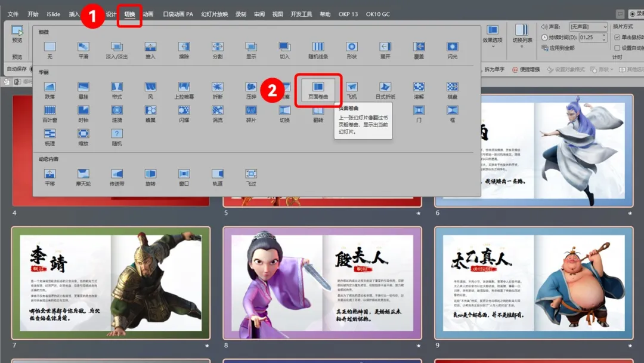Select the 帘式 (Curtains) transition

pos(117,90)
